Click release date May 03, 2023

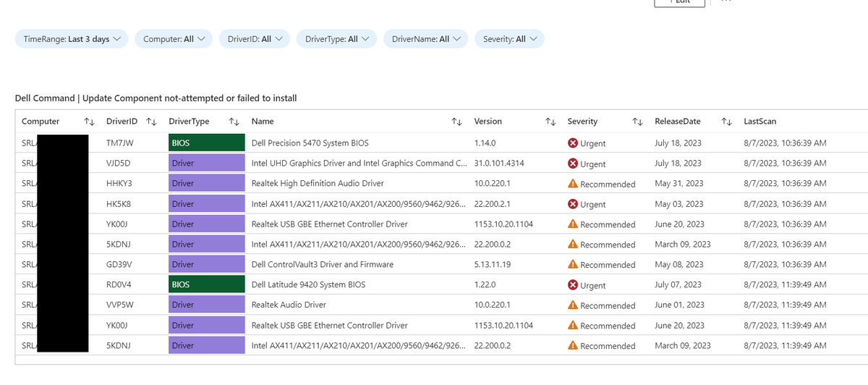[x=679, y=204]
